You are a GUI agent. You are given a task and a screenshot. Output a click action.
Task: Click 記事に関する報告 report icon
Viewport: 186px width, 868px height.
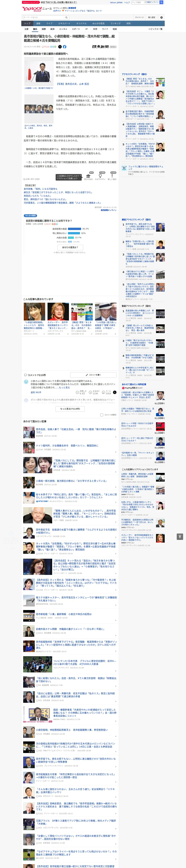31,179
